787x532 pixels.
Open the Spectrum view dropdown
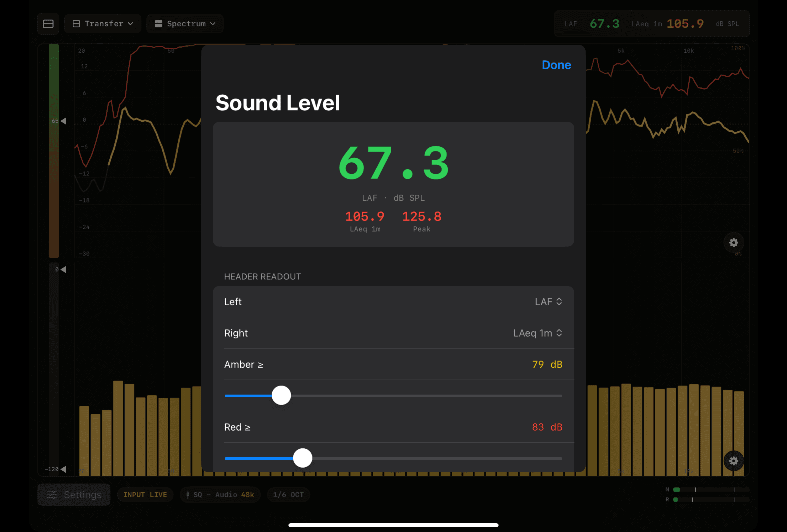pyautogui.click(x=185, y=24)
